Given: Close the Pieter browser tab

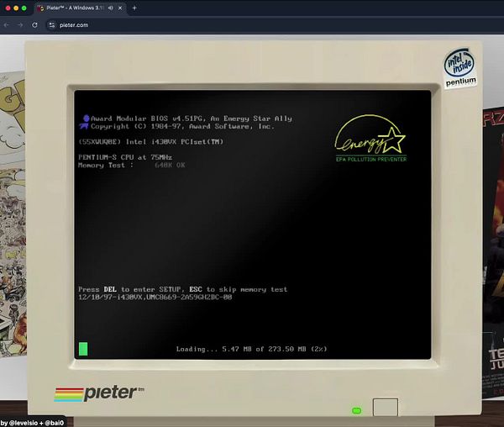Looking at the screenshot, I should pyautogui.click(x=120, y=8).
